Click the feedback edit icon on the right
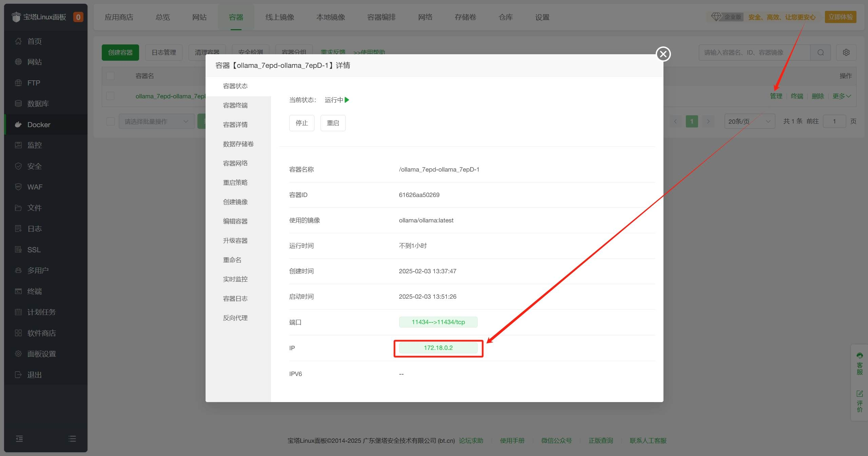The width and height of the screenshot is (868, 456). 860,394
